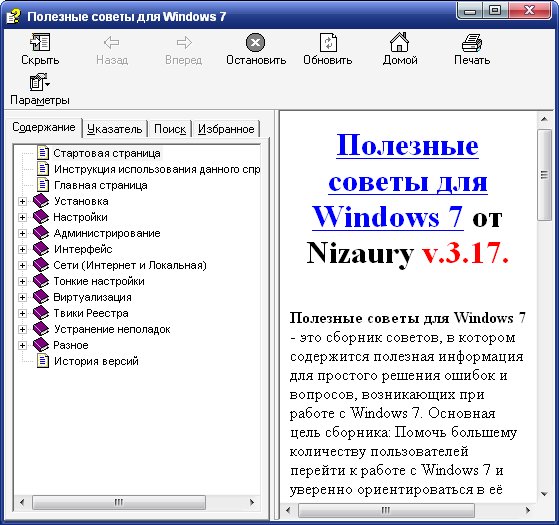The image size is (559, 525).
Task: Expand the Твики Реестра node
Action: pyautogui.click(x=22, y=314)
